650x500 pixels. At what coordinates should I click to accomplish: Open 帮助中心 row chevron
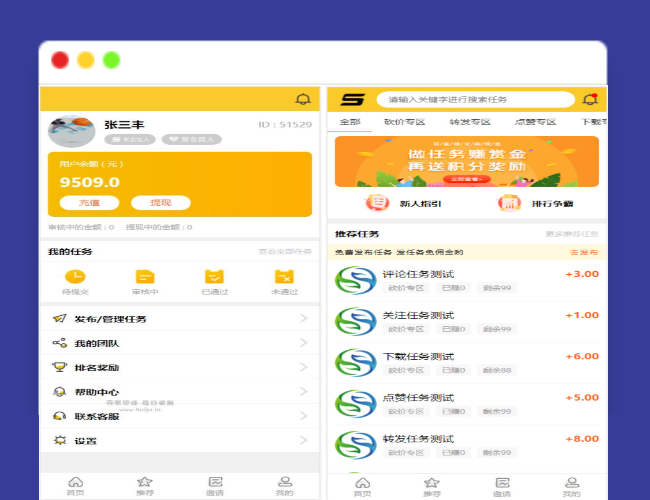304,391
